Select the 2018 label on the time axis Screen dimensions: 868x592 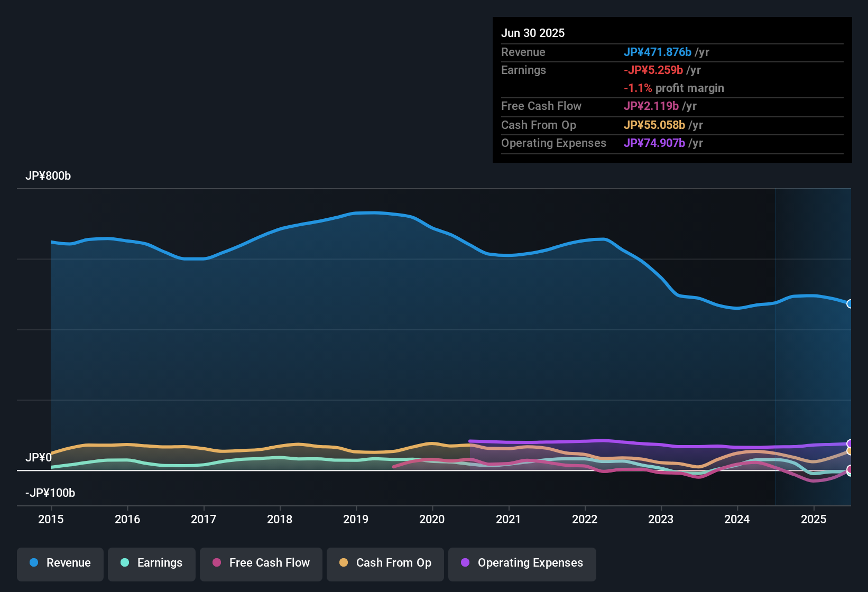click(x=280, y=520)
